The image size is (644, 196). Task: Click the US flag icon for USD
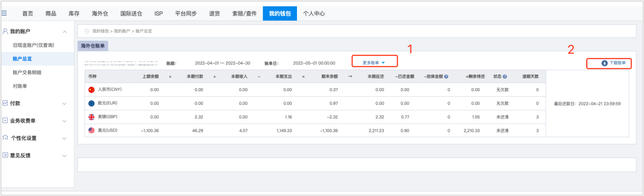[92, 130]
